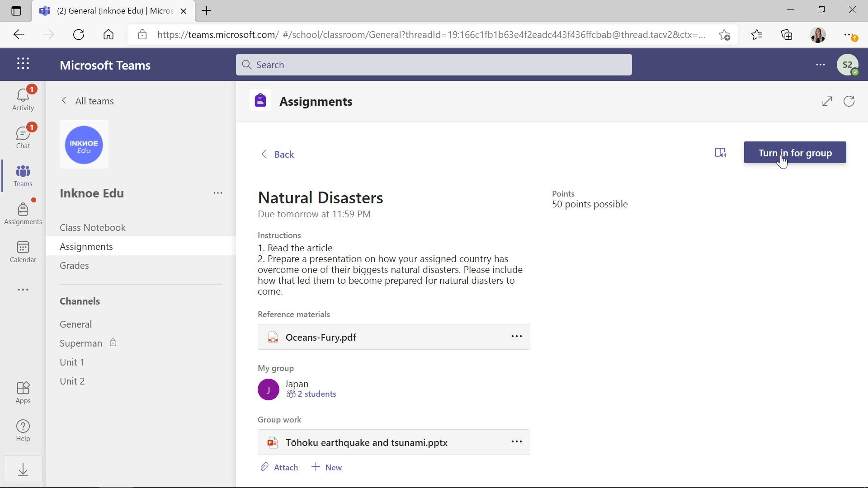Open the Calendar view

point(23,251)
